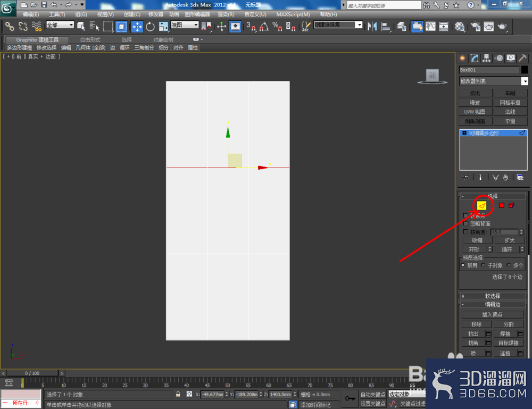Select the 多个 preview radio button
Viewport: 532px width, 409px height.
click(509, 265)
